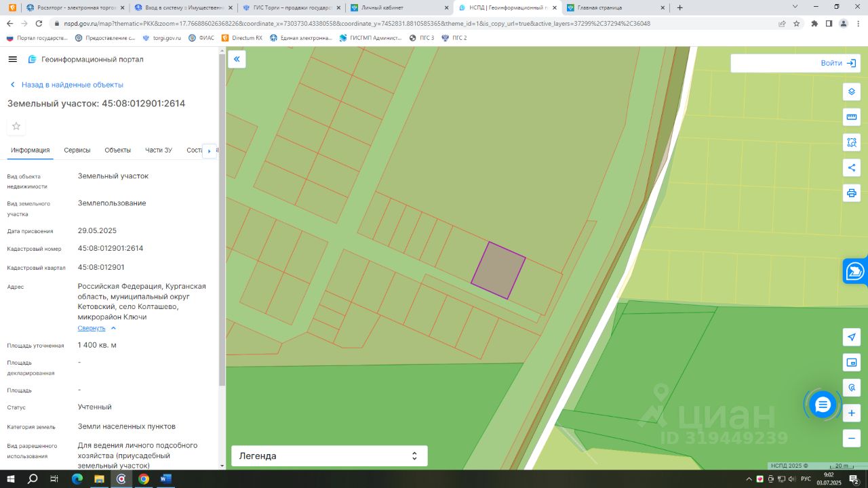Expand the Легенда dropdown
The width and height of the screenshot is (868, 488).
click(x=330, y=456)
